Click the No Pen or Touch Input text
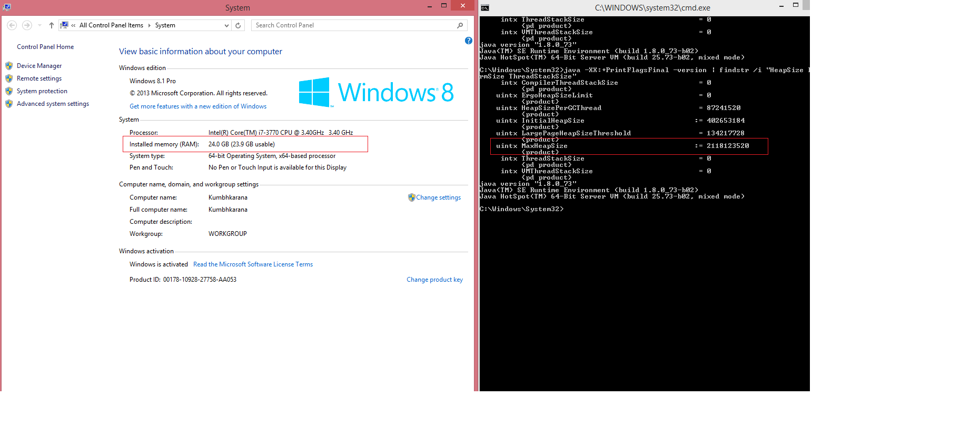 278,167
